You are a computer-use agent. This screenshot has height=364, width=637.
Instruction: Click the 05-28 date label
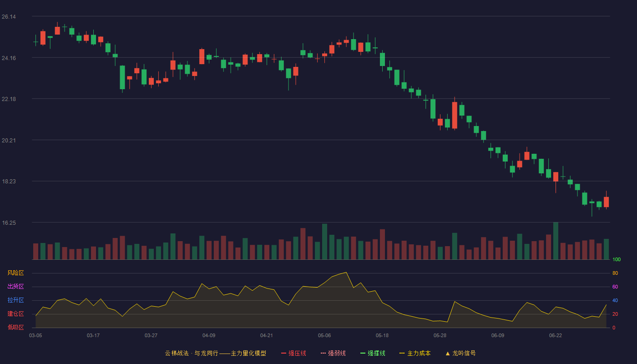point(440,335)
